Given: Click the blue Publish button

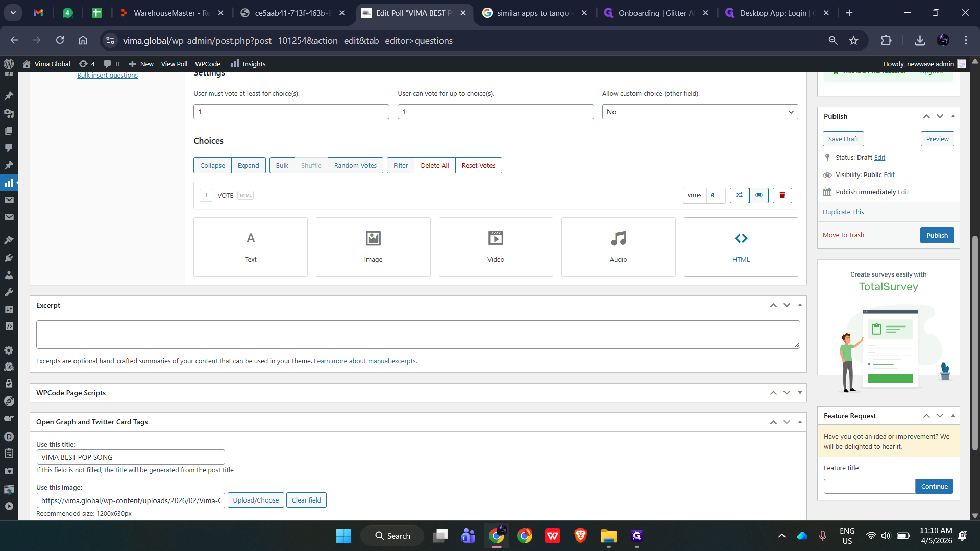Looking at the screenshot, I should click(937, 235).
